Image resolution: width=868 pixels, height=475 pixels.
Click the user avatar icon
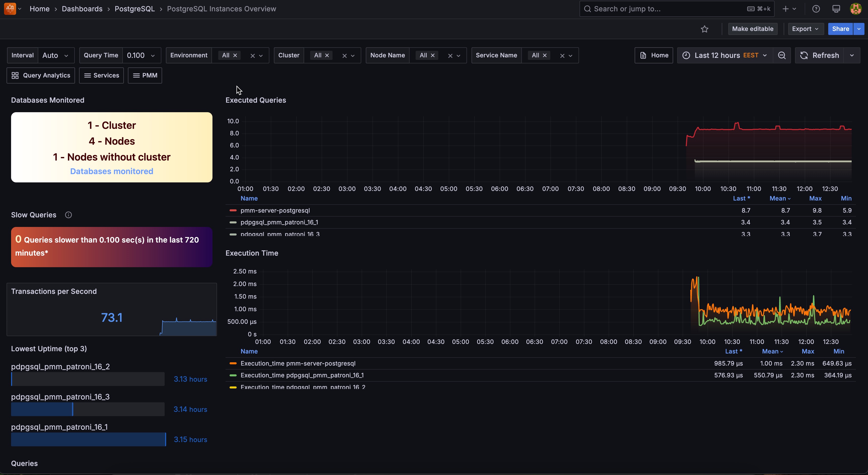855,9
